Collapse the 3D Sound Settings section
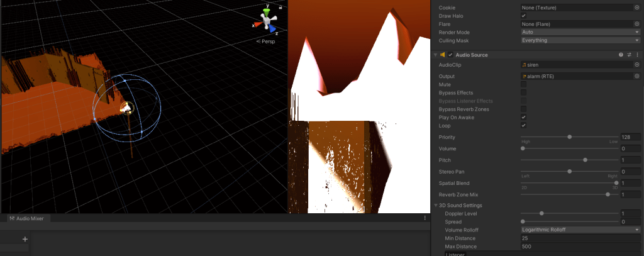 (436, 206)
